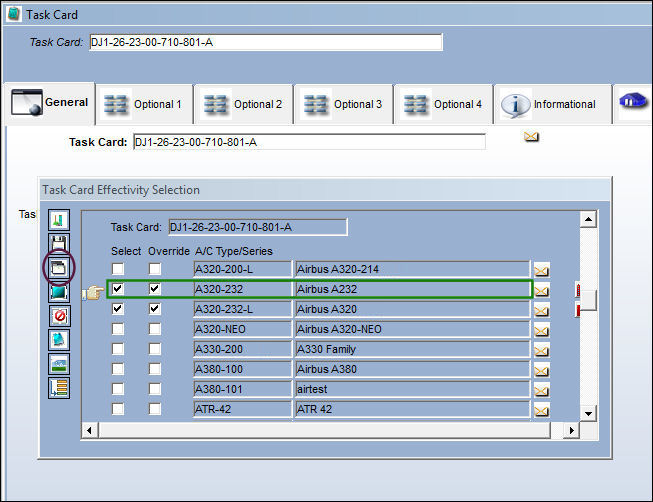Click the floppy disk save icon
Screen dimensions: 653x502
coord(59,243)
